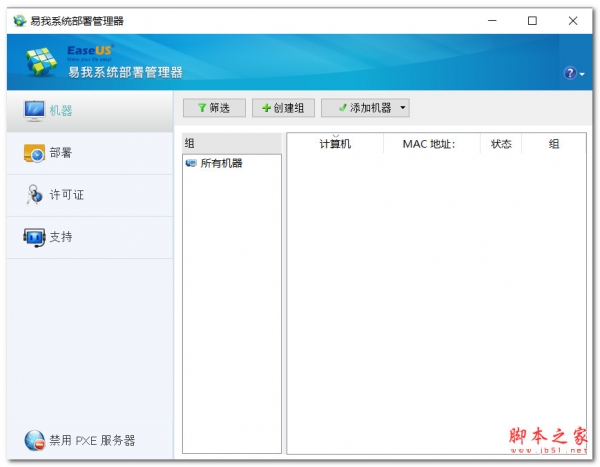Image resolution: width=600 pixels, height=467 pixels.
Task: Sort by the 计算机 column header
Action: [x=335, y=144]
